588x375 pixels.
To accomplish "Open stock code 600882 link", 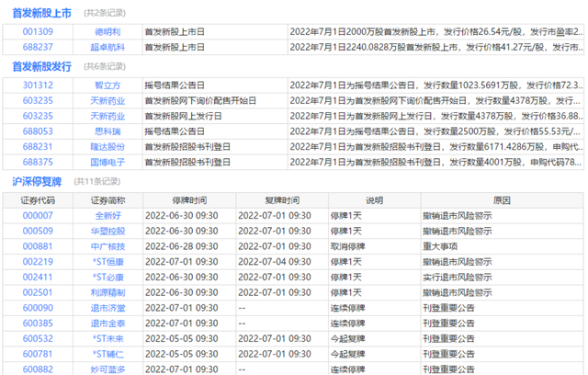I will 38,369.
